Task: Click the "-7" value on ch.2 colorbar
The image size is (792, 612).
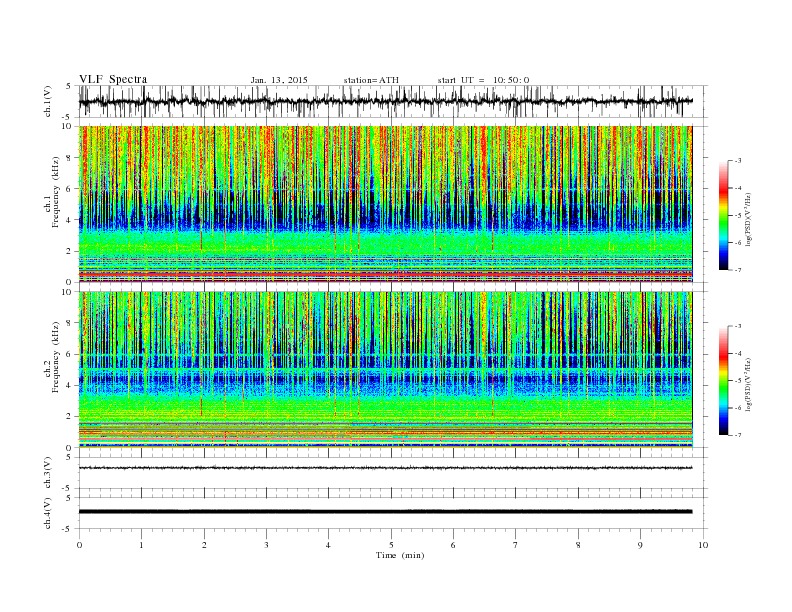Action: [737, 435]
